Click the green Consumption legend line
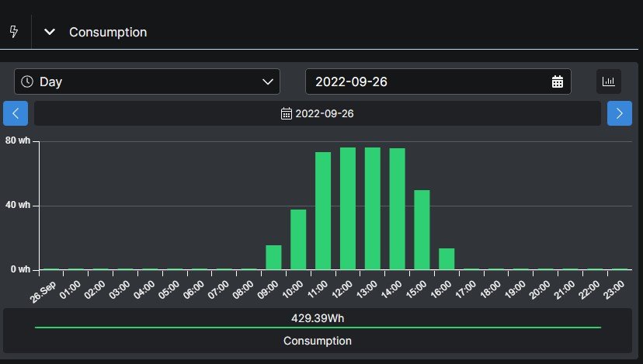The width and height of the screenshot is (643, 364). coord(318,328)
